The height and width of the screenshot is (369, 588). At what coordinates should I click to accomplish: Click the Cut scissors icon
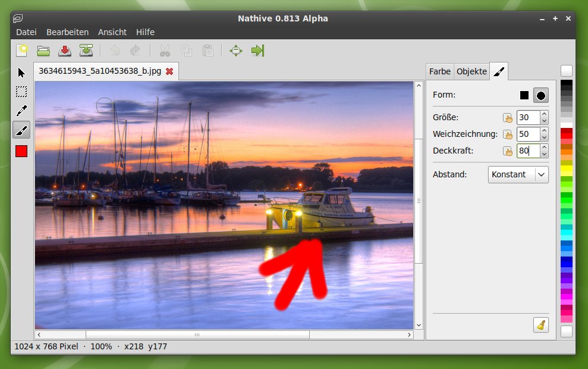pyautogui.click(x=165, y=51)
